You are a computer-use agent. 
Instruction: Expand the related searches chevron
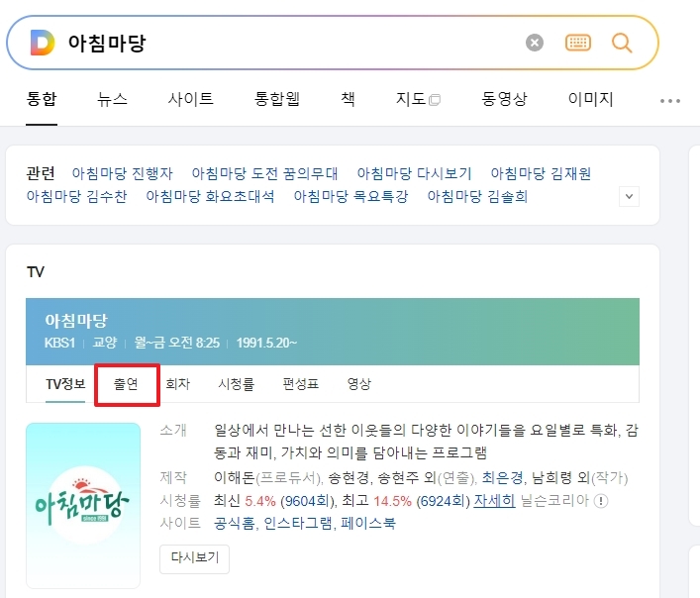(629, 196)
